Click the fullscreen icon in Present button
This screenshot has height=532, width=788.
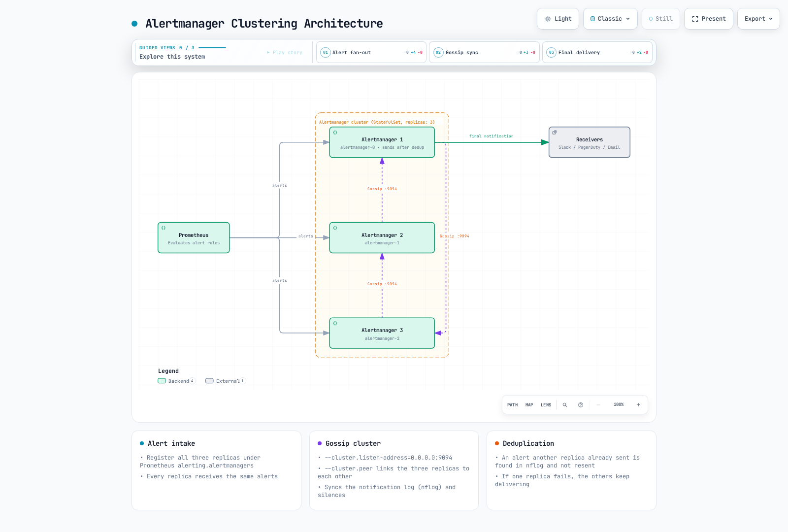point(695,19)
